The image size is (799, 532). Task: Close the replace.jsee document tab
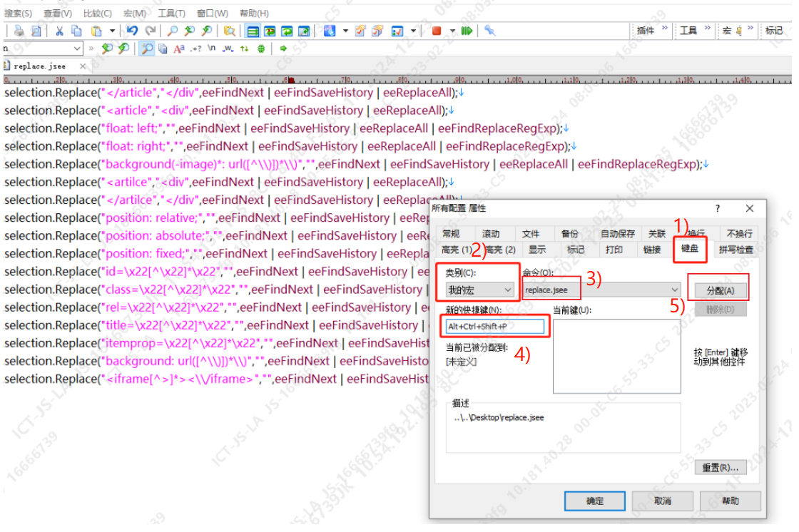click(83, 66)
